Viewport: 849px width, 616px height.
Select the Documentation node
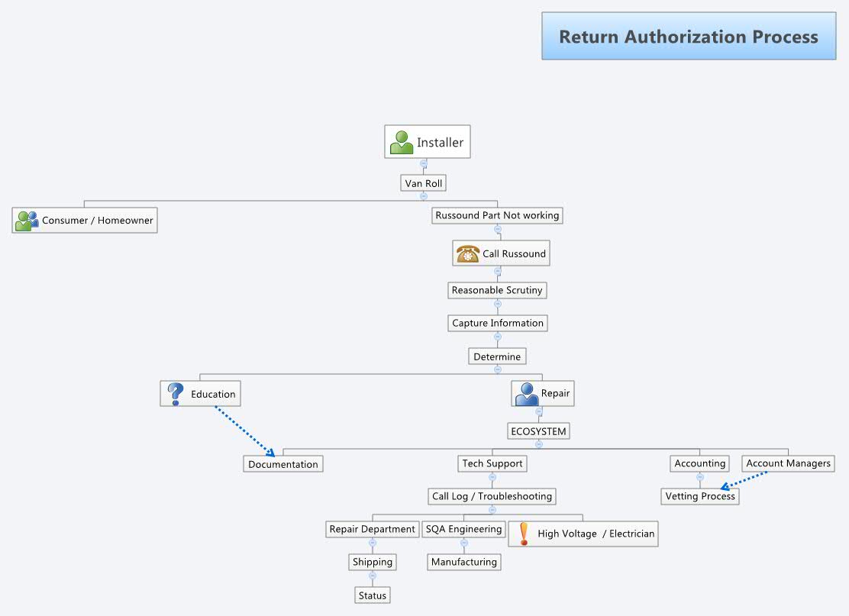point(282,463)
